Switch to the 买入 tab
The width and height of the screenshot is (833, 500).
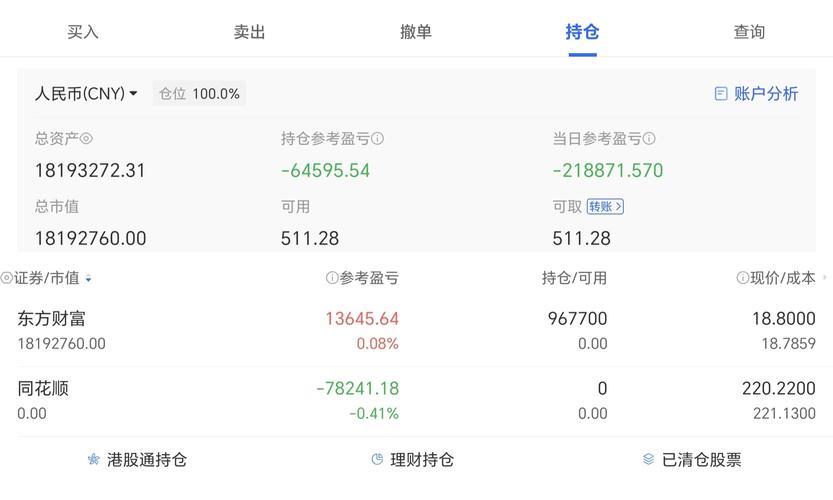(83, 32)
